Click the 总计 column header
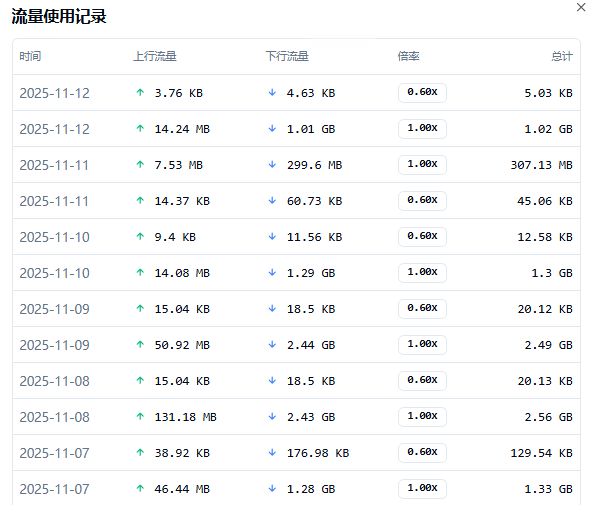Screen dimensions: 601x505 click(x=561, y=57)
